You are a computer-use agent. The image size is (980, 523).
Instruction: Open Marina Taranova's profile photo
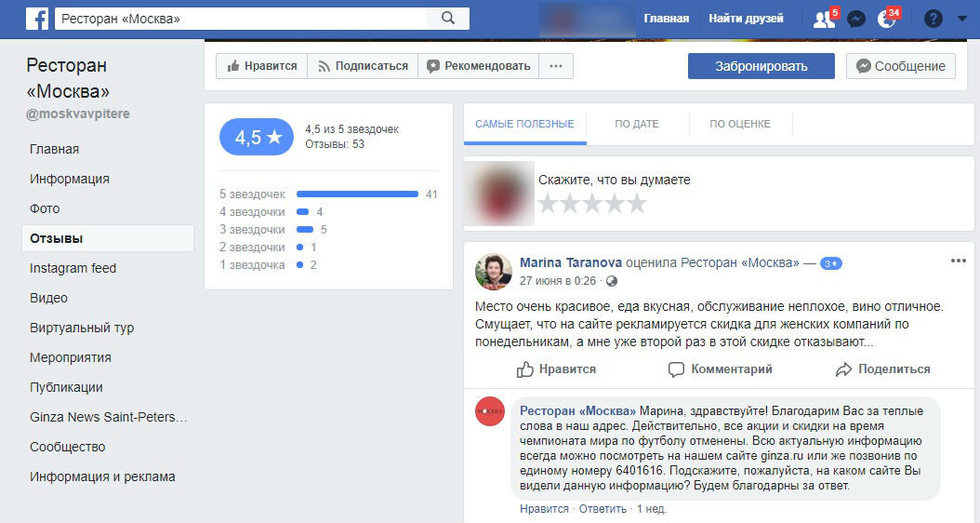tap(493, 272)
